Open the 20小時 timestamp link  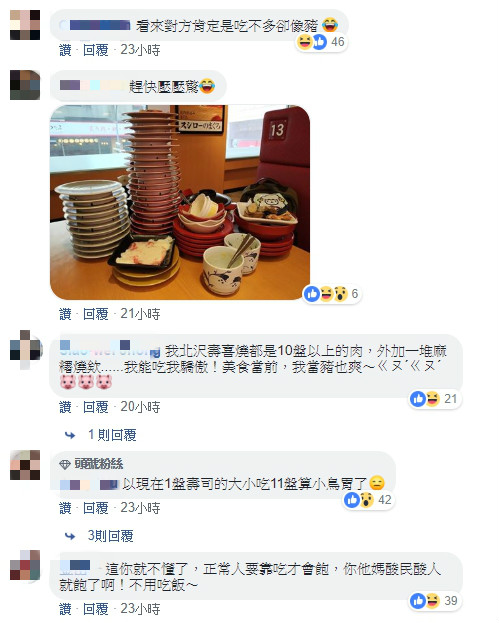click(140, 407)
